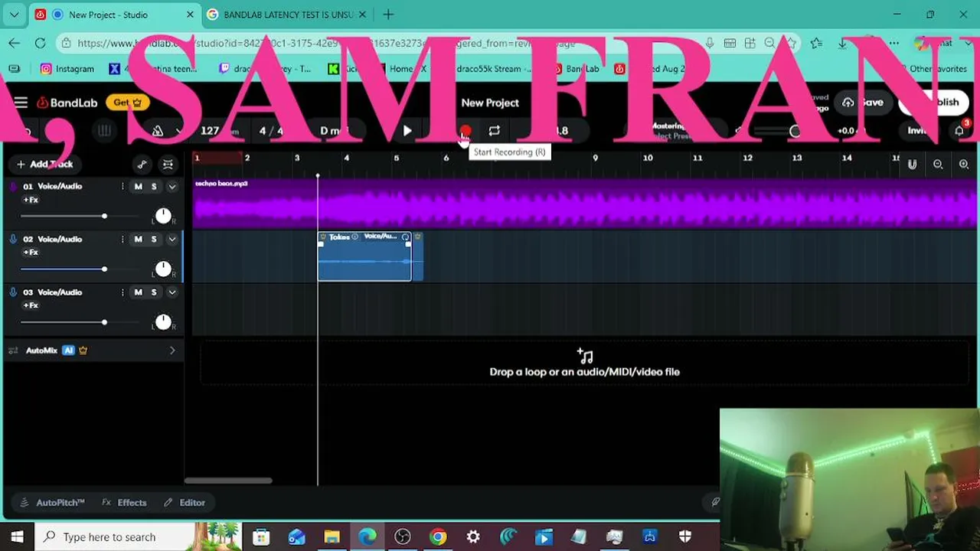Image resolution: width=980 pixels, height=551 pixels.
Task: Click the horizontal timeline scrollbar
Action: click(x=228, y=481)
